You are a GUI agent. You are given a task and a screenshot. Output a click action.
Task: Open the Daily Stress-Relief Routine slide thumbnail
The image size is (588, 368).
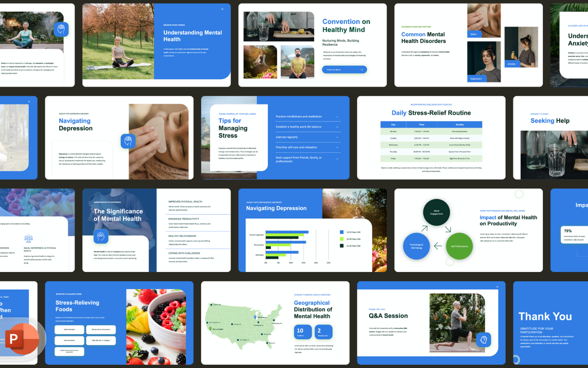[x=431, y=138]
